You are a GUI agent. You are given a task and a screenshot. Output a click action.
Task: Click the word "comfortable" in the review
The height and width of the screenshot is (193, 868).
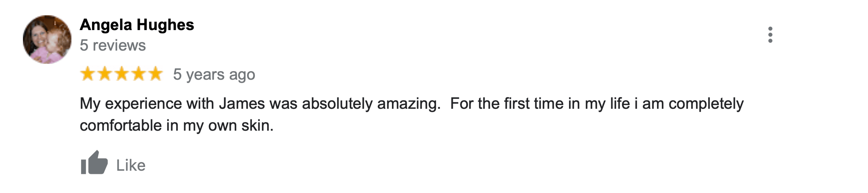pos(121,126)
